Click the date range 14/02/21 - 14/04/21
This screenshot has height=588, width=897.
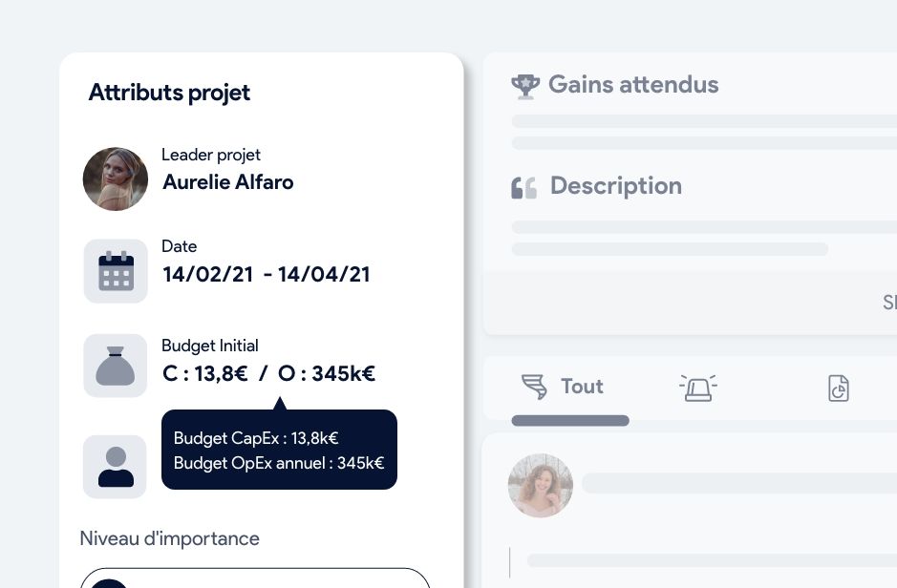[x=267, y=274]
